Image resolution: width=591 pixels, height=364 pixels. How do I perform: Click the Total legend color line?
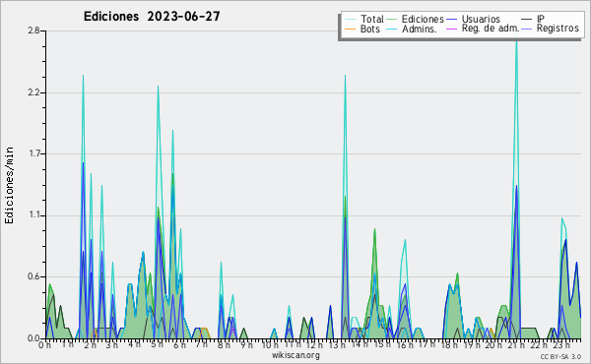(x=350, y=20)
